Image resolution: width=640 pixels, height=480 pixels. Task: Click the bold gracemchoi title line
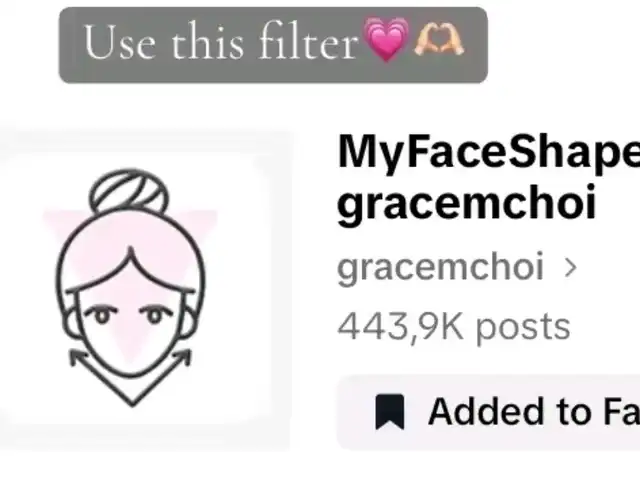[x=466, y=203]
